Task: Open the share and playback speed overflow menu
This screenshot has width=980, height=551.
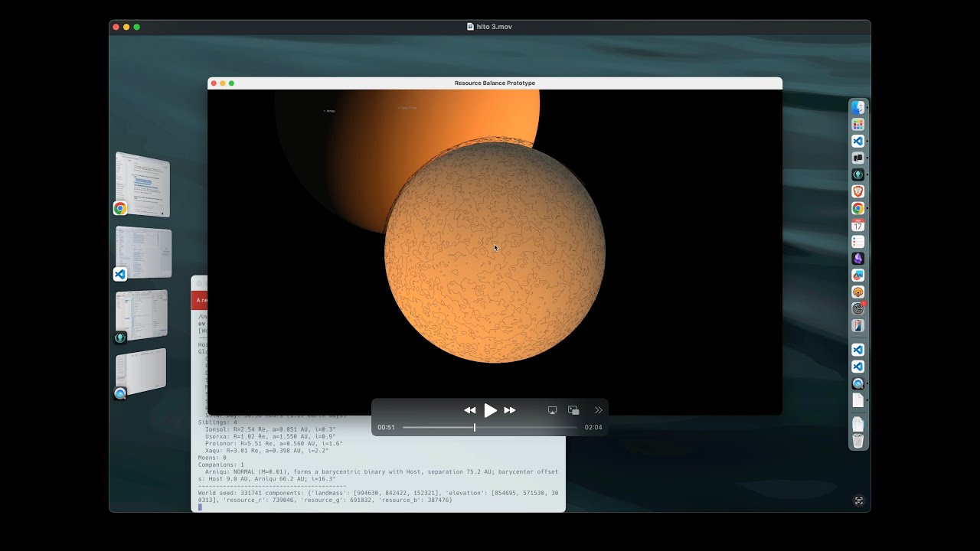Action: click(598, 410)
